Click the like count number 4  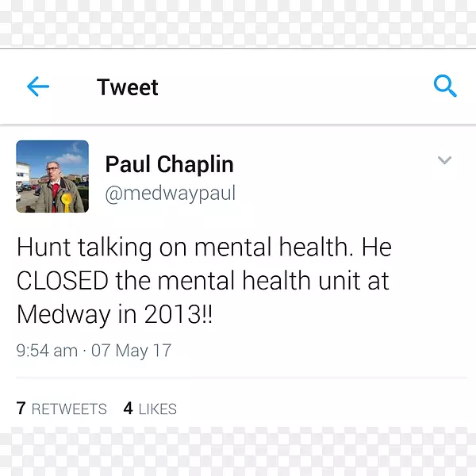tap(128, 409)
